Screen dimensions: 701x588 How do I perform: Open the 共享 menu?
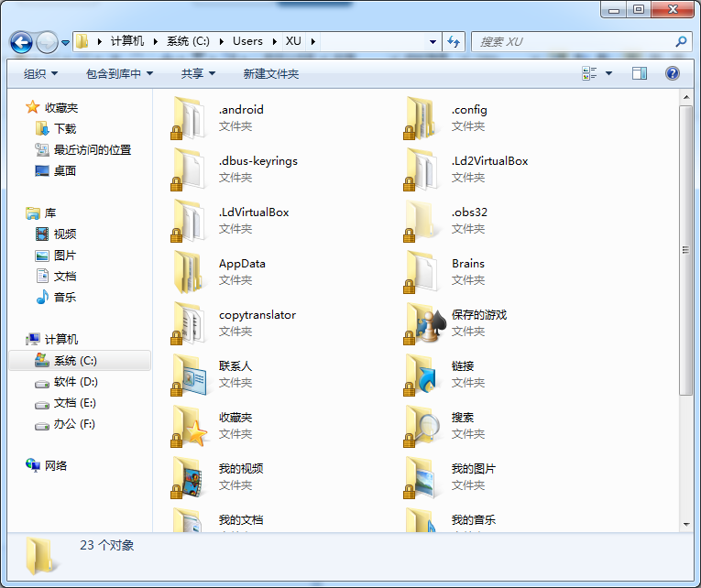pos(198,73)
